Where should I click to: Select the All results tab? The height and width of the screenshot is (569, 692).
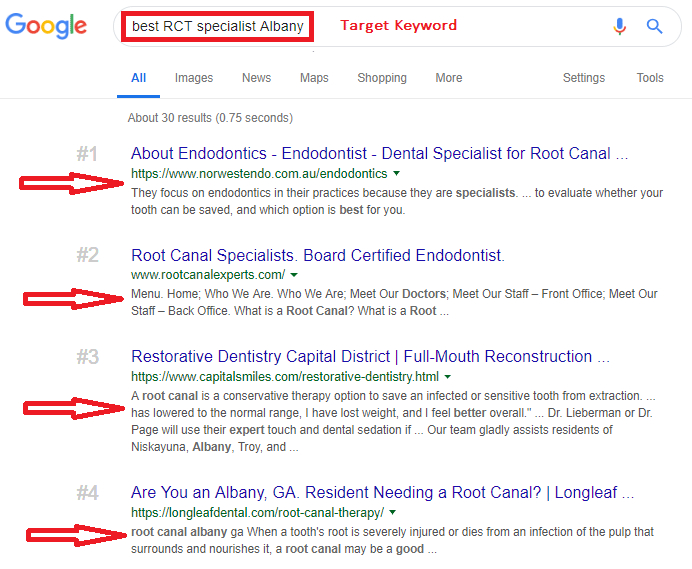click(x=139, y=78)
